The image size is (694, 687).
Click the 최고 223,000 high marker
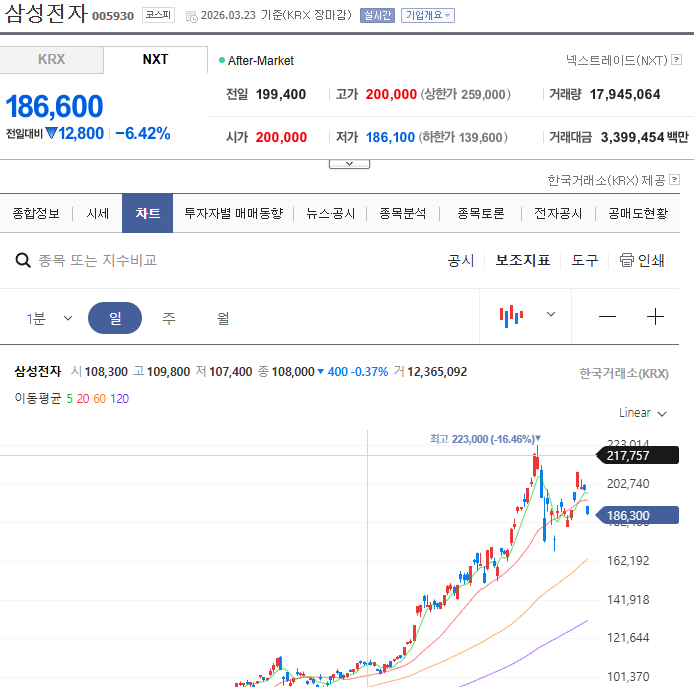click(x=485, y=439)
